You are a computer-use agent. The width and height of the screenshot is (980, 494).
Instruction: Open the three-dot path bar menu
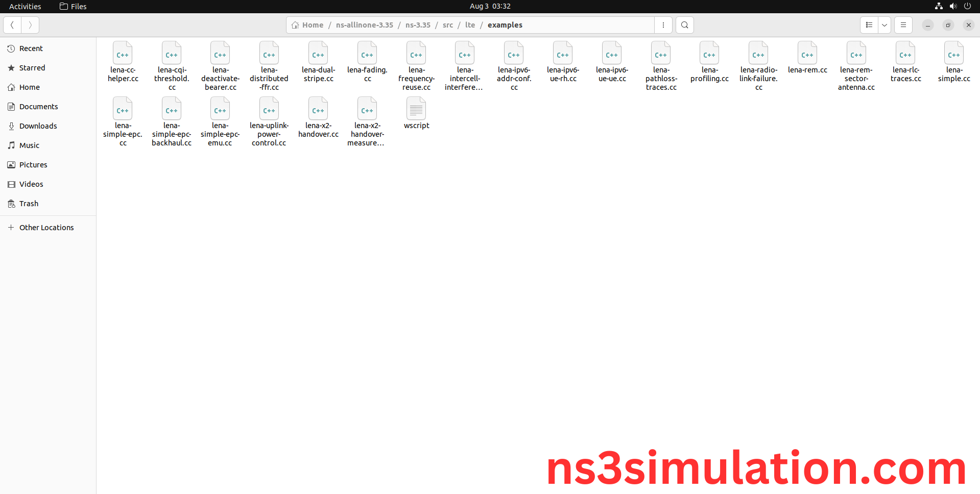coord(663,24)
